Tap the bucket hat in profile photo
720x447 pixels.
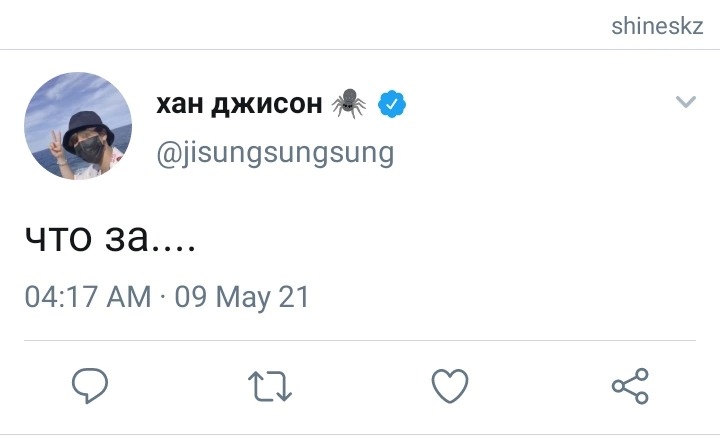88,126
